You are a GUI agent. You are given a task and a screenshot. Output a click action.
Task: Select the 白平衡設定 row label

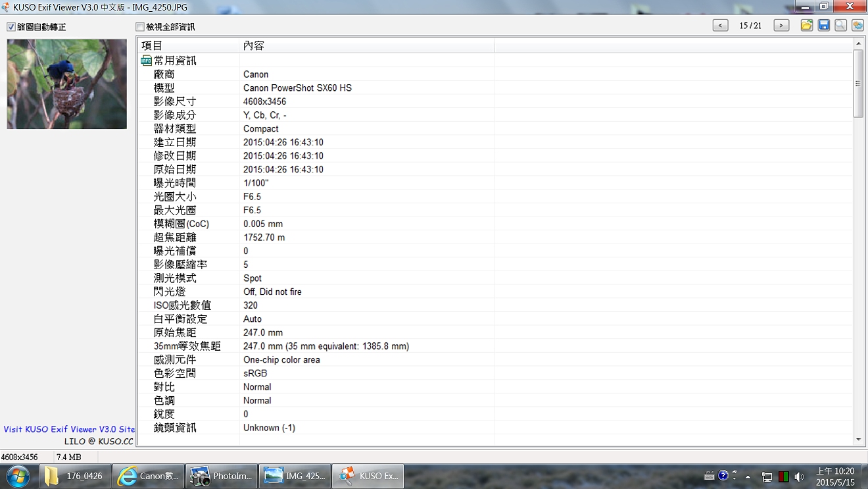tap(180, 319)
